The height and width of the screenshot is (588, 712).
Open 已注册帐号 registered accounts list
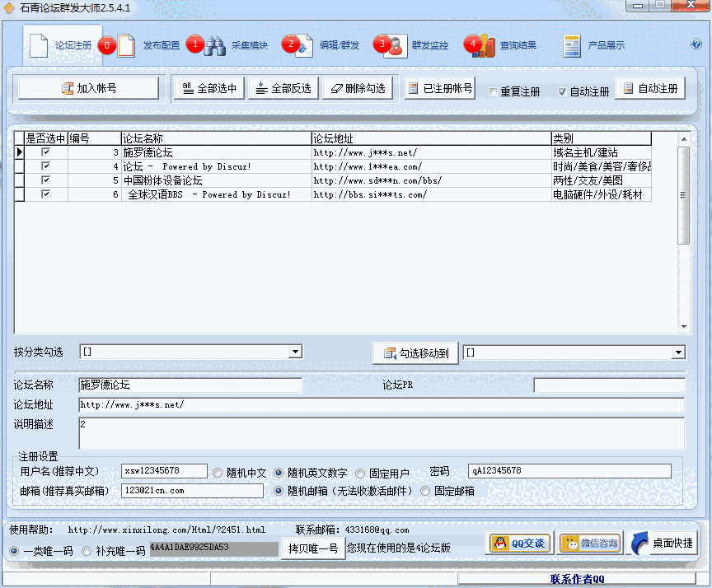point(441,87)
